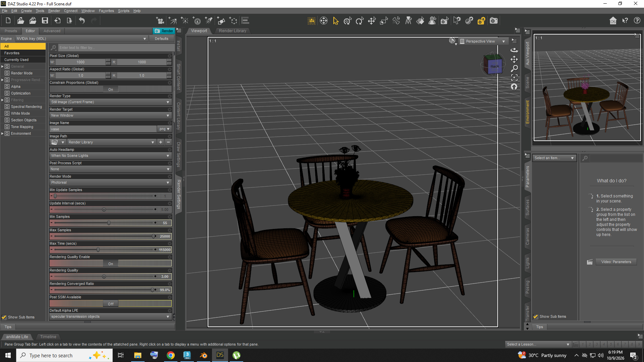Toggle Constrain Proportions On button

coord(111,89)
